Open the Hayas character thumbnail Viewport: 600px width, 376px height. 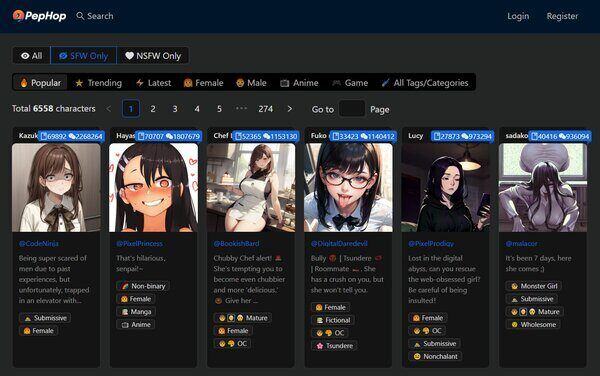(x=153, y=187)
